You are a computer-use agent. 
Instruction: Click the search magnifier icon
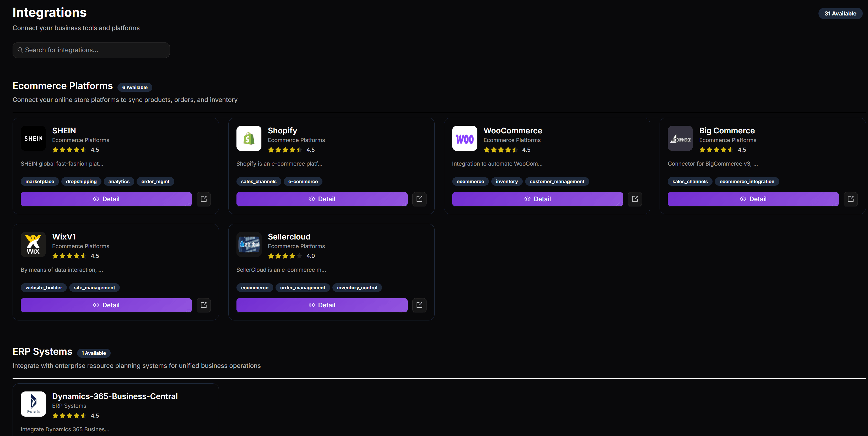point(20,50)
